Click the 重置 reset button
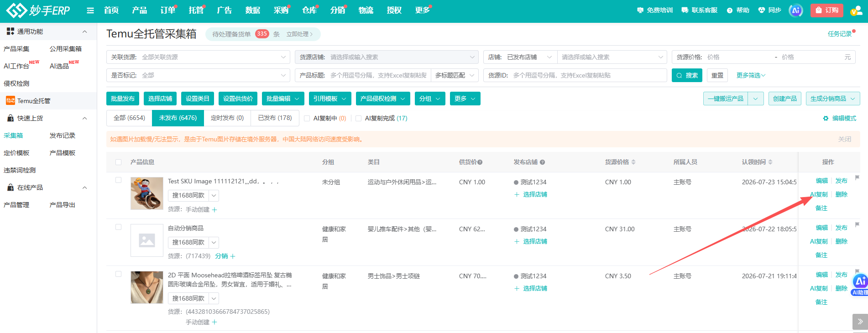 pos(717,75)
